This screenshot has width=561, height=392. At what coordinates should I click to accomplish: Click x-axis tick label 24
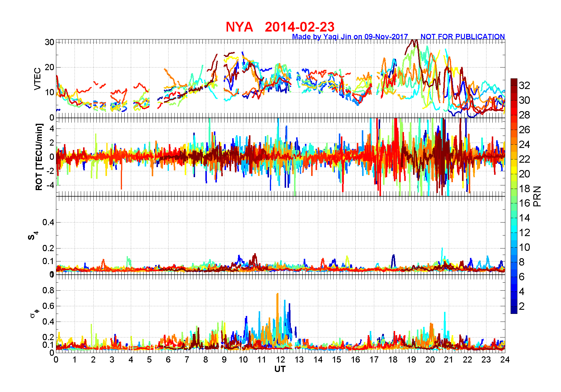click(x=505, y=360)
